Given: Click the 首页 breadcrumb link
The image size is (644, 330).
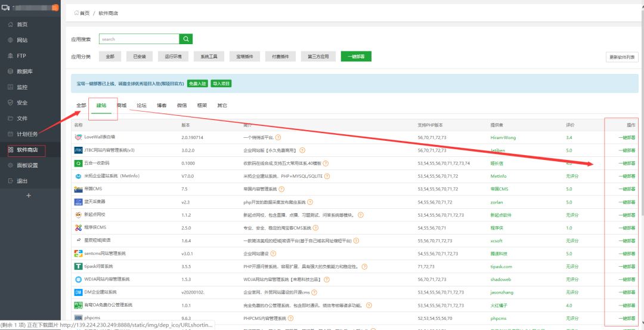Looking at the screenshot, I should (x=85, y=14).
